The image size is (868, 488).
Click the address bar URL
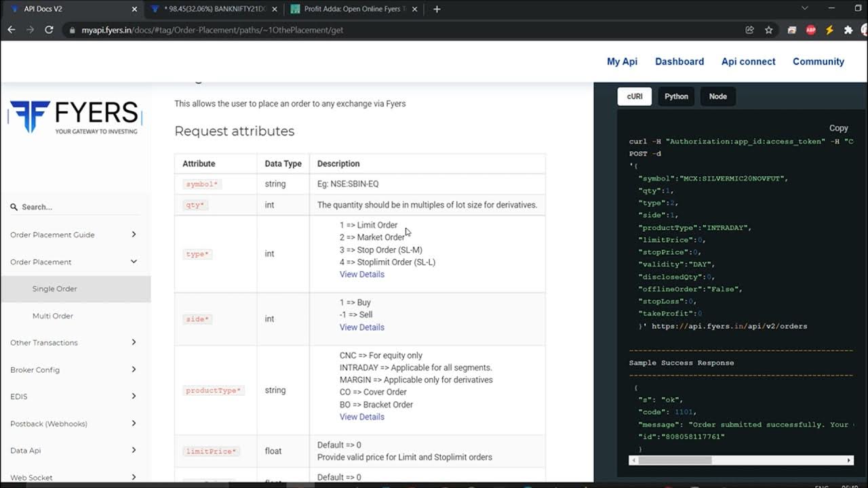[x=212, y=30]
